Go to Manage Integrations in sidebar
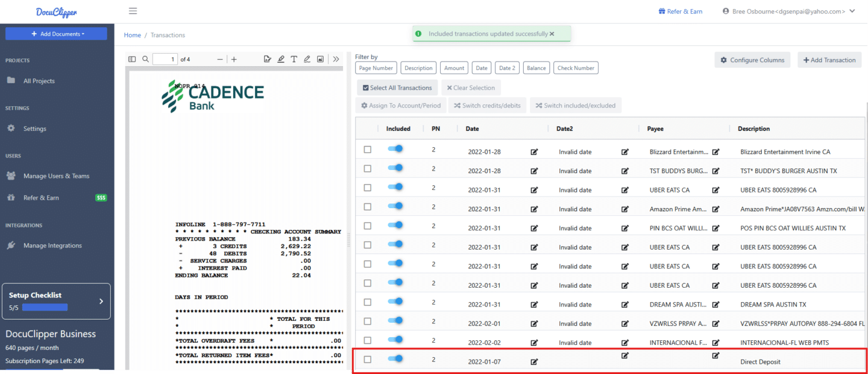Screen dimensions: 868x374 [52, 246]
